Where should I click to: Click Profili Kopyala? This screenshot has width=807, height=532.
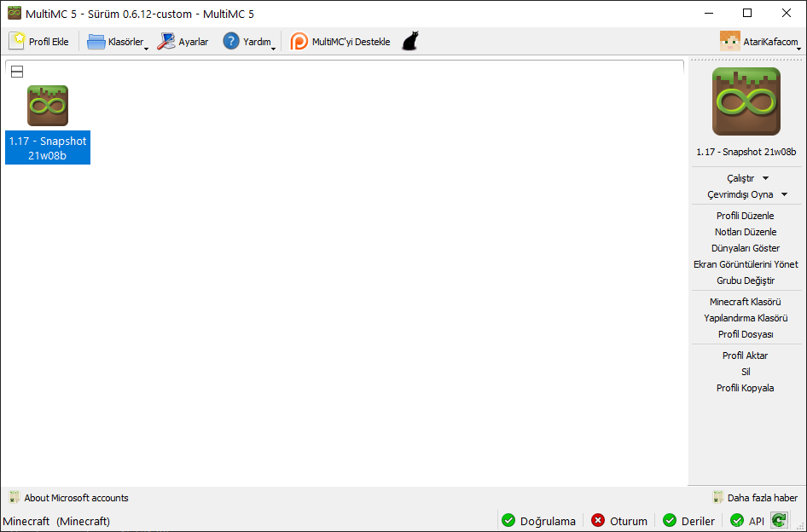tap(746, 388)
